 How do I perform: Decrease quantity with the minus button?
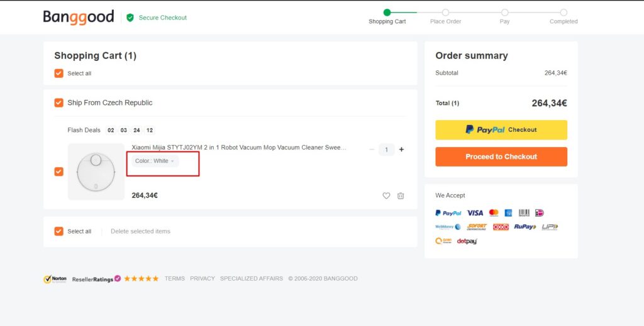click(x=372, y=149)
